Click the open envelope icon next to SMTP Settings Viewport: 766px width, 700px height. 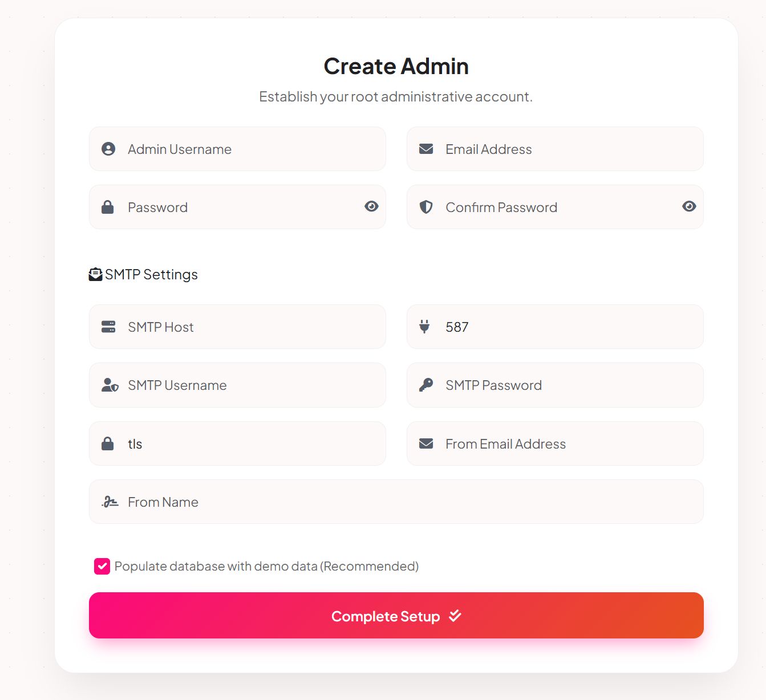(x=95, y=274)
